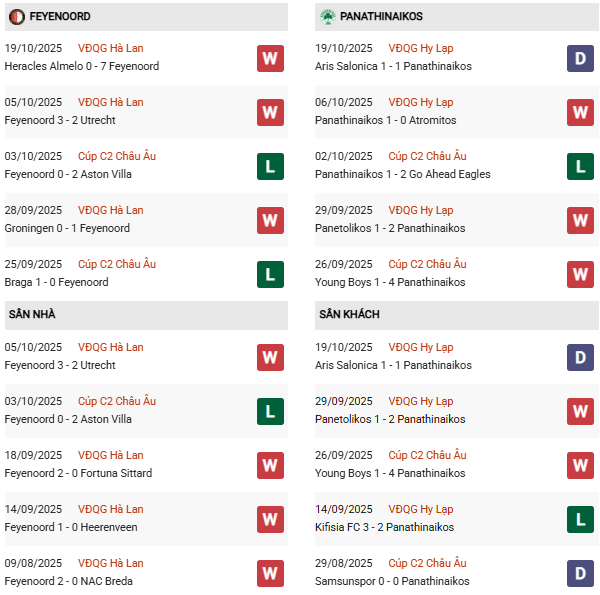
Task: Click W badge for Heracles Almelo 0 - 7 Feyenoord
Action: point(270,58)
